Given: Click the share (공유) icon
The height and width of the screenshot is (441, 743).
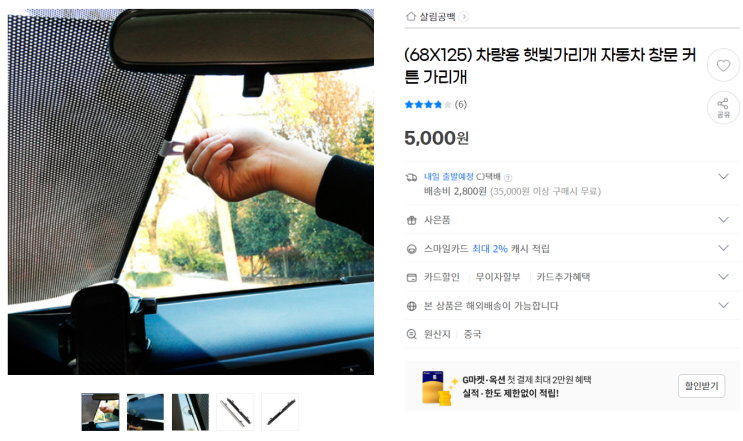Looking at the screenshot, I should click(723, 108).
